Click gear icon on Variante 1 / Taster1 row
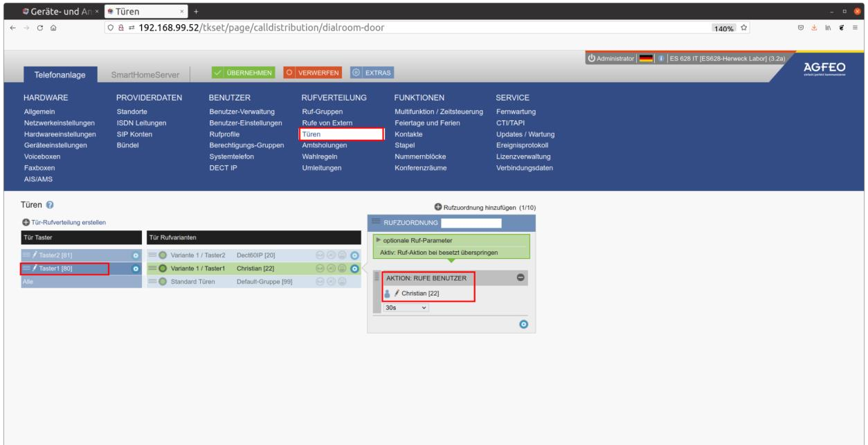 (354, 269)
